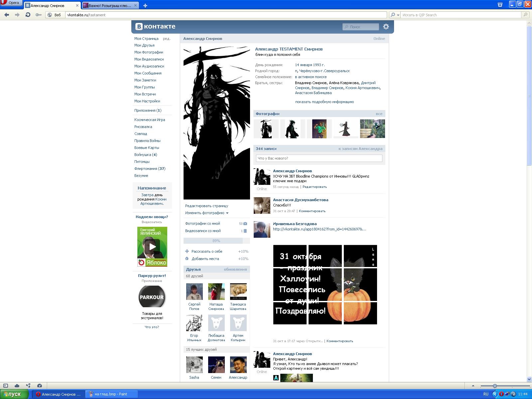Open the search engine dropdown arrow
The width and height of the screenshot is (532, 399).
point(397,15)
